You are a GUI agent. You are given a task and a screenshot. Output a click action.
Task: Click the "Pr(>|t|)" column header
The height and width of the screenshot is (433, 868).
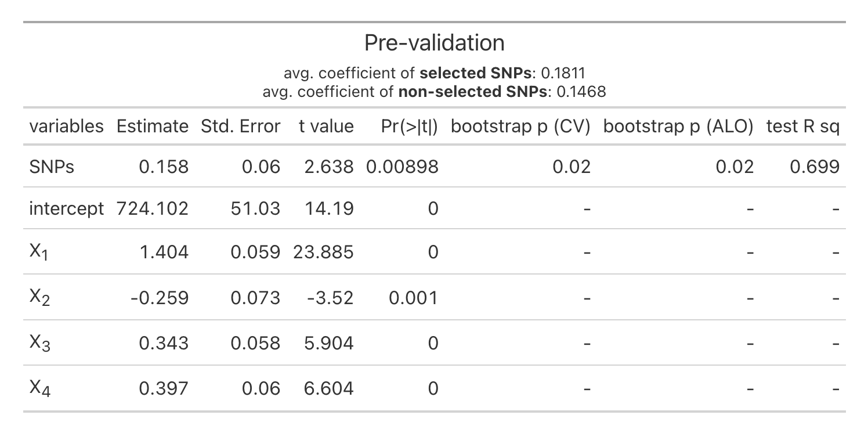point(410,126)
